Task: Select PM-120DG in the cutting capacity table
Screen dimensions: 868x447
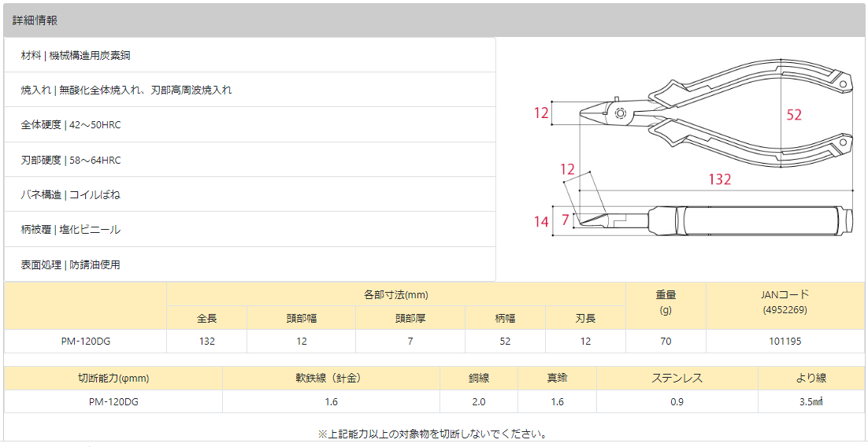Action: click(113, 402)
